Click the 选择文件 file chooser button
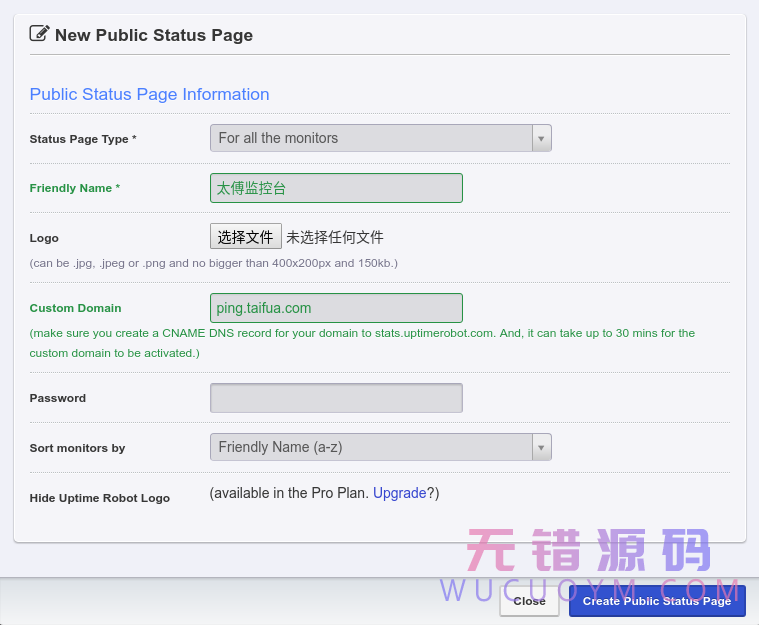The height and width of the screenshot is (625, 759). [x=245, y=237]
